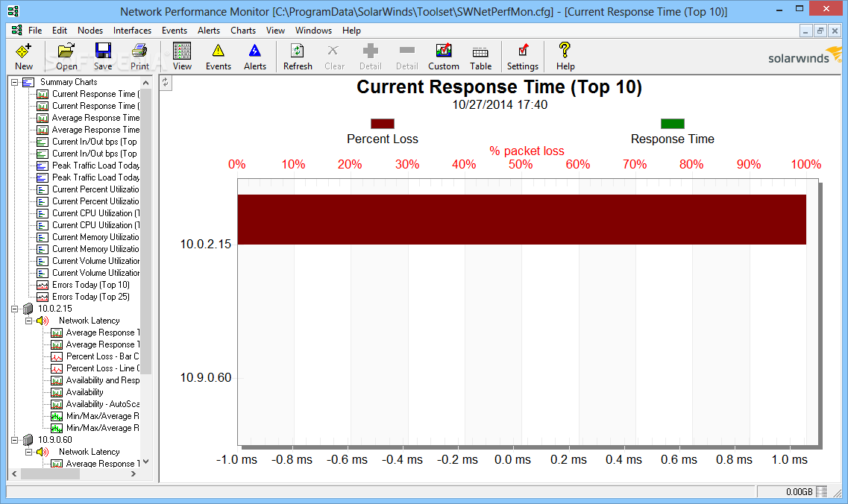Open a config with Open icon
Viewport: 848px width, 504px height.
pyautogui.click(x=66, y=51)
